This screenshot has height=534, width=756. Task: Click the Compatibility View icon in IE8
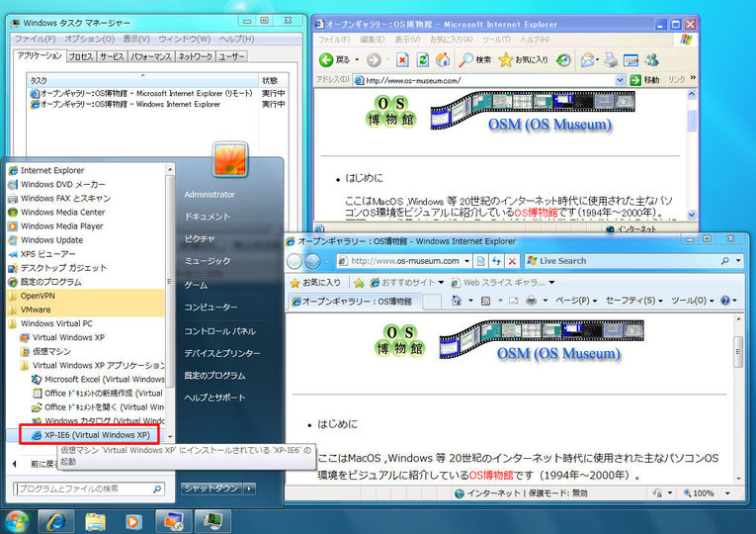480,261
